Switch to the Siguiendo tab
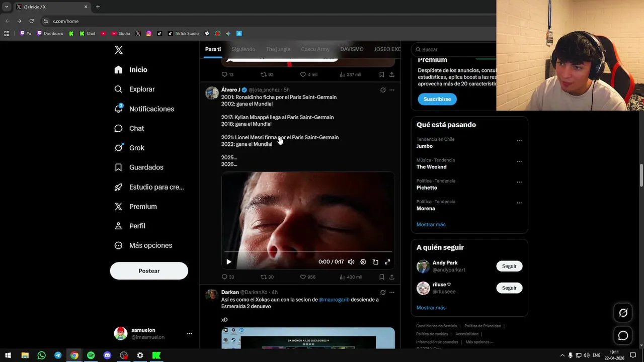The height and width of the screenshot is (362, 644). 244,49
